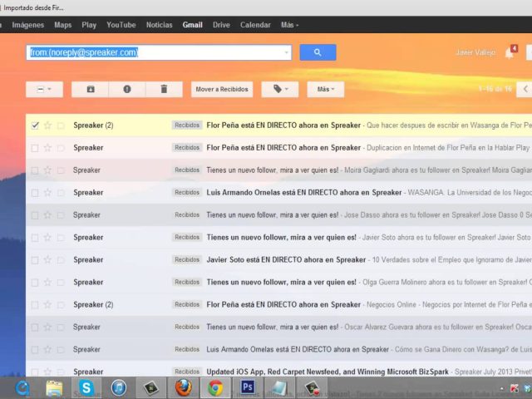This screenshot has width=532, height=399.
Task: Click Mover a Recibidos button
Action: click(222, 89)
